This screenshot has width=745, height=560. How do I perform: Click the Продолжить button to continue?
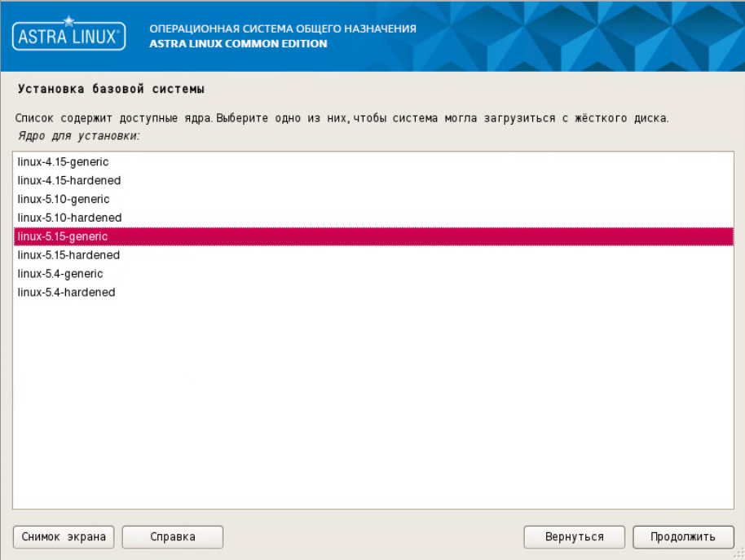pyautogui.click(x=683, y=536)
